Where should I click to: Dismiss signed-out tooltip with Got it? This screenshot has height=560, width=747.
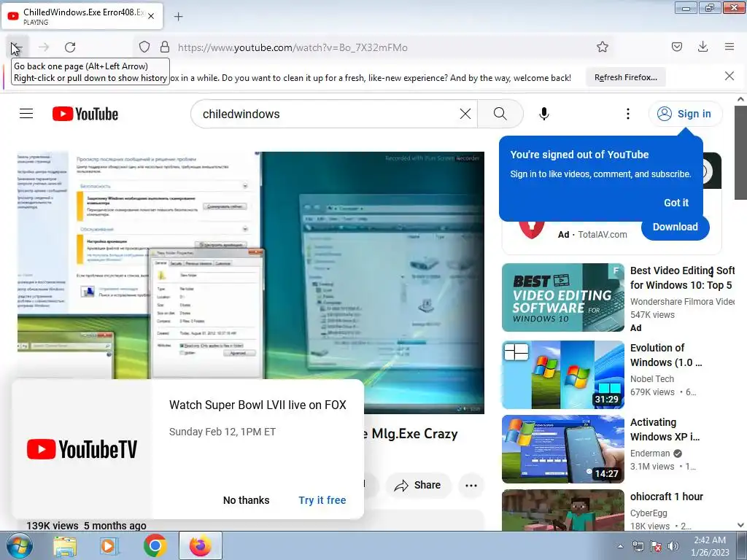[x=676, y=203]
